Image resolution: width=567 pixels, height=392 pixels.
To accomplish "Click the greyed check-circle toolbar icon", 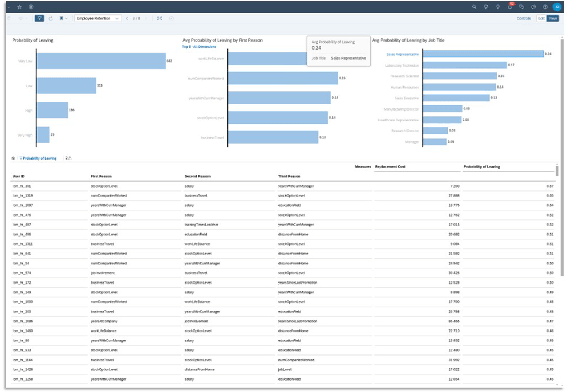I will point(171,18).
